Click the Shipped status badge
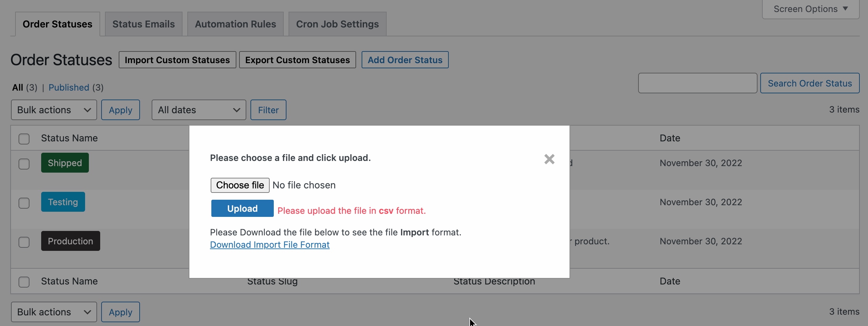The height and width of the screenshot is (326, 868). click(x=65, y=163)
